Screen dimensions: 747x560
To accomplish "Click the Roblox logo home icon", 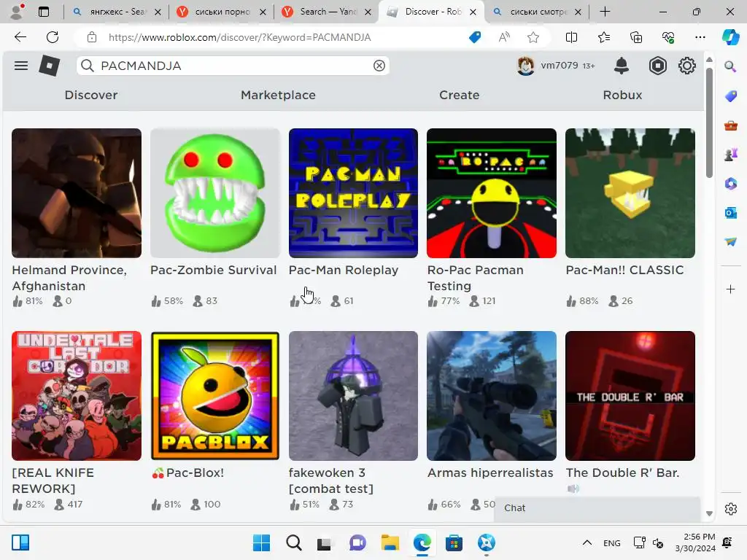I will click(x=49, y=66).
